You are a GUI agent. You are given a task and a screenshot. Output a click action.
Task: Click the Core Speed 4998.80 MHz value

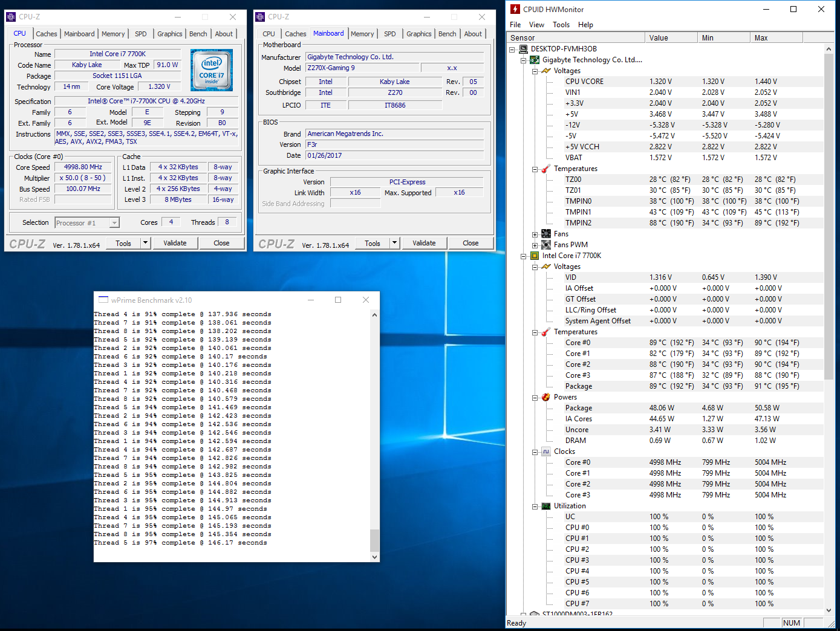pos(83,167)
